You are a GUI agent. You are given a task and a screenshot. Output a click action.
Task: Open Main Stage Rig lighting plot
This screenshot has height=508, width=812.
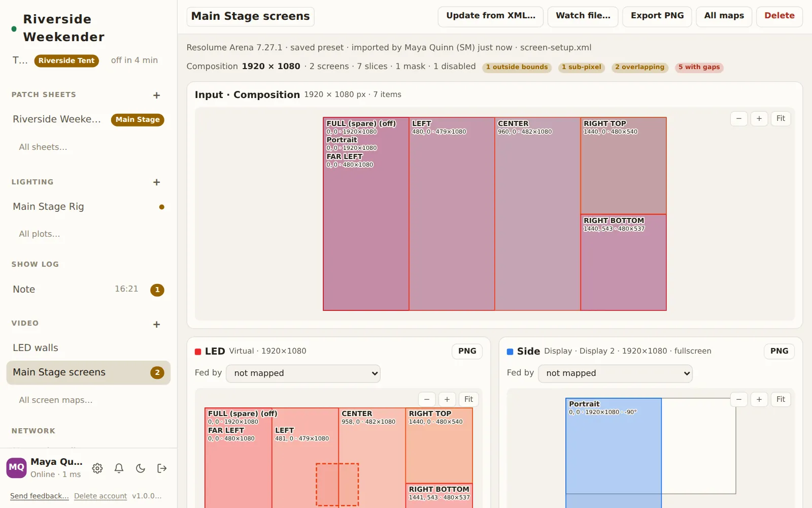[x=88, y=207]
